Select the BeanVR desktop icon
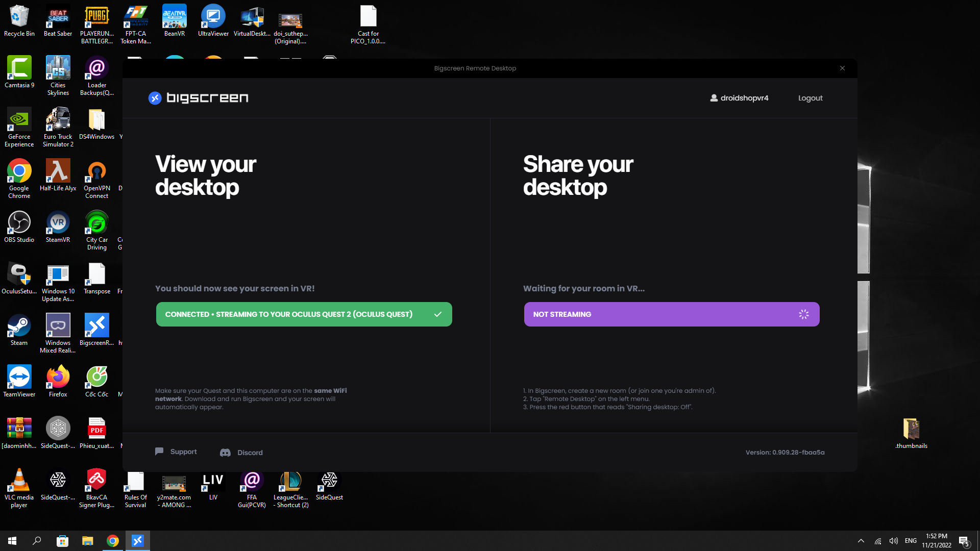This screenshot has height=551, width=980. [x=175, y=21]
